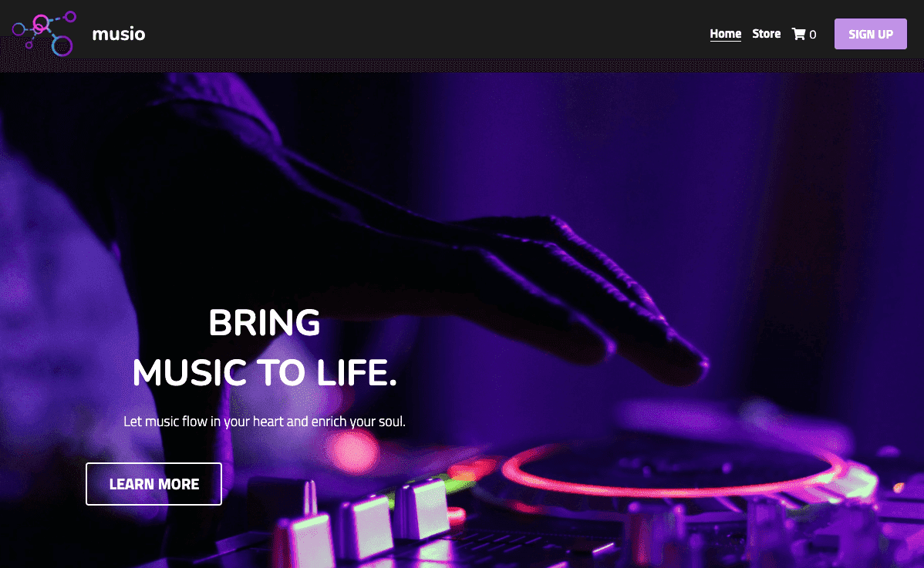Open the Store nav item
Image resolution: width=924 pixels, height=568 pixels.
click(x=766, y=34)
